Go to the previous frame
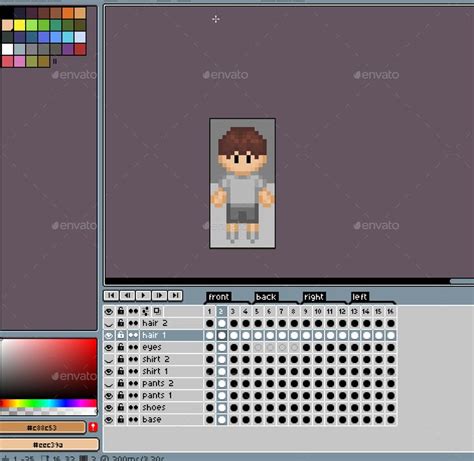 (x=127, y=296)
